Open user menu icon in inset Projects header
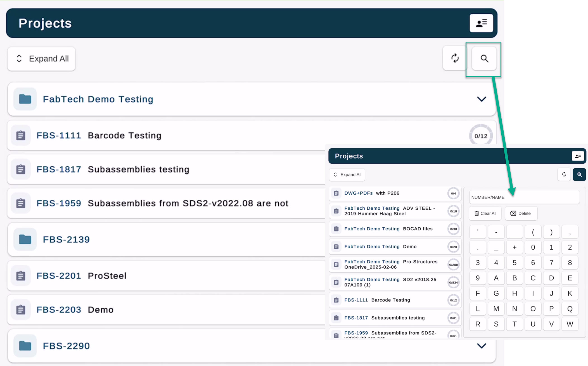This screenshot has width=588, height=366. click(577, 156)
